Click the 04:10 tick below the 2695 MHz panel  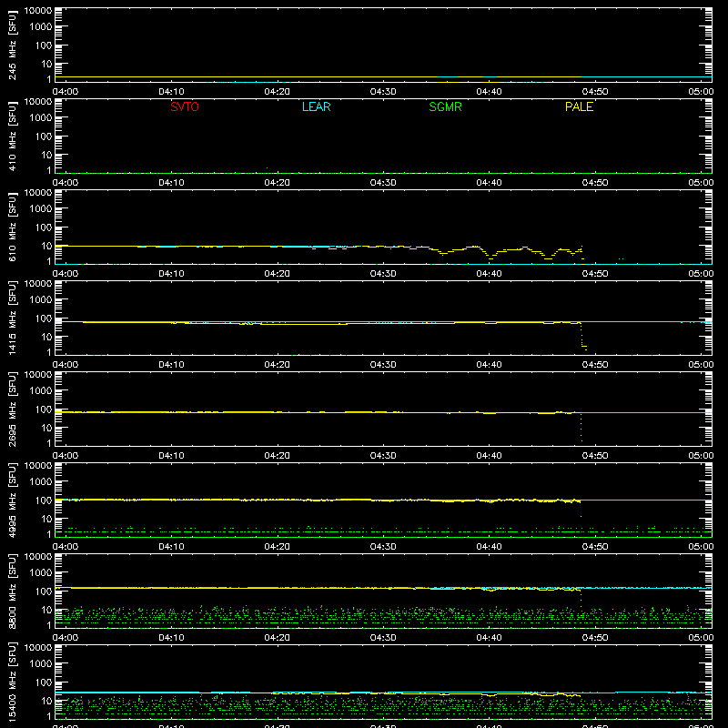tap(171, 456)
